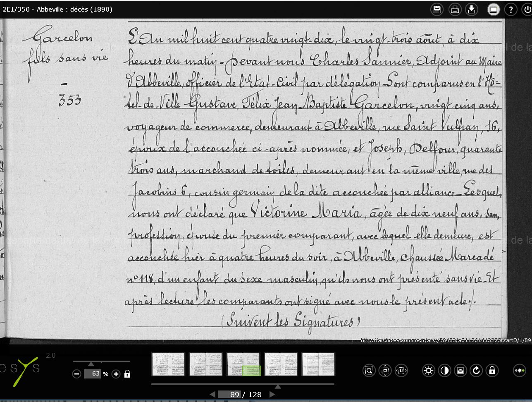This screenshot has width=532, height=402.
Task: Open the fifth page thumbnail
Action: pos(318,364)
